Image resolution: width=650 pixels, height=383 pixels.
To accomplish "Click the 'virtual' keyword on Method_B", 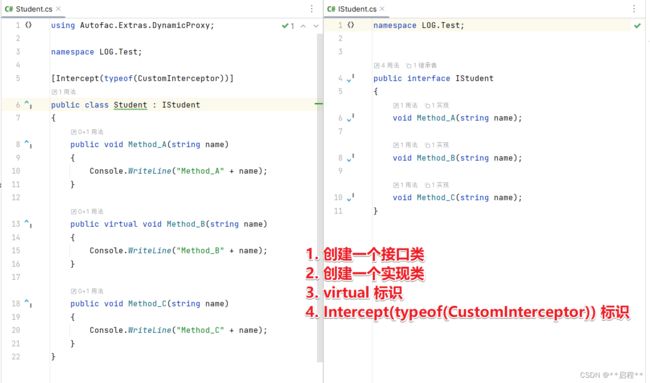I will pos(121,224).
